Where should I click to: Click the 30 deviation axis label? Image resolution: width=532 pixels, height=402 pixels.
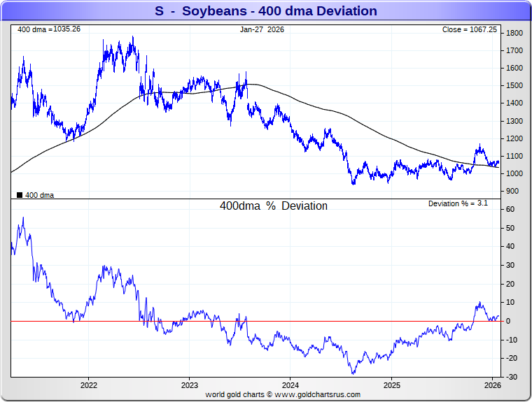coord(510,266)
